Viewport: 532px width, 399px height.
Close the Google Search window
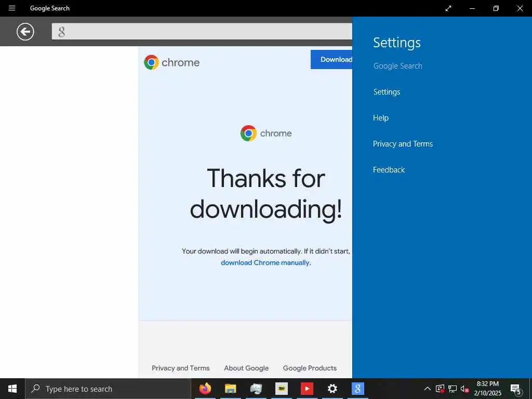click(520, 8)
